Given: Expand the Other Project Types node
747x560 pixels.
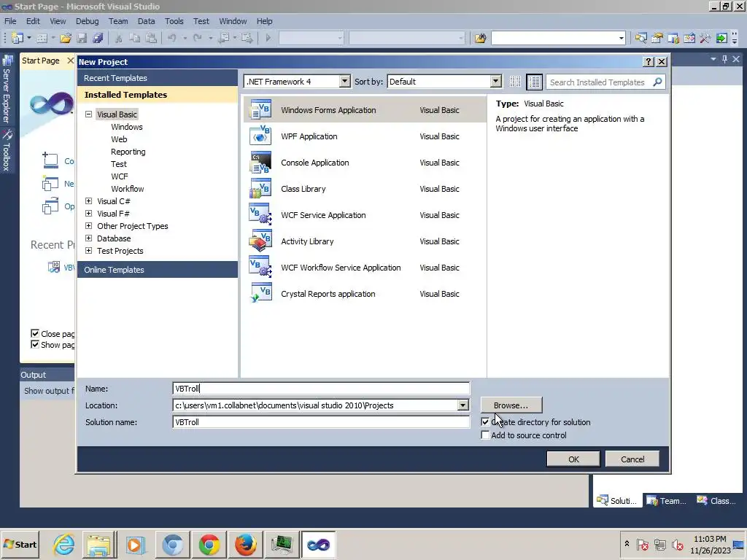Looking at the screenshot, I should [88, 226].
